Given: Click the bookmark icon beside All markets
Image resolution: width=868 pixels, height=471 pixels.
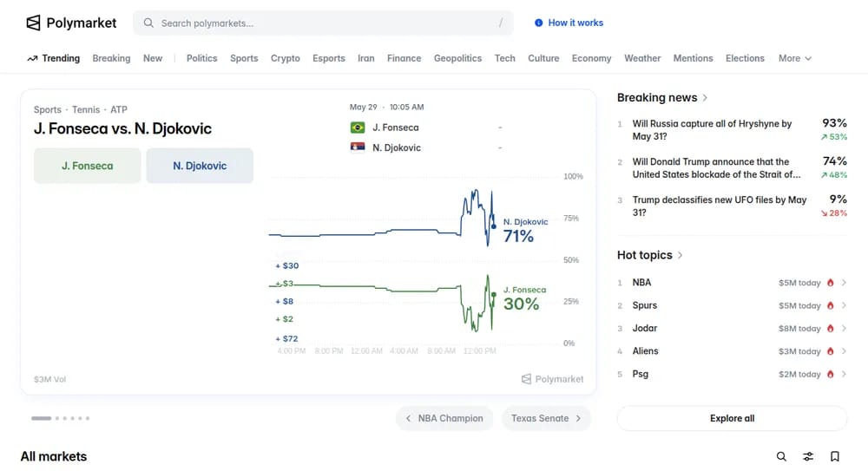Looking at the screenshot, I should tap(835, 456).
